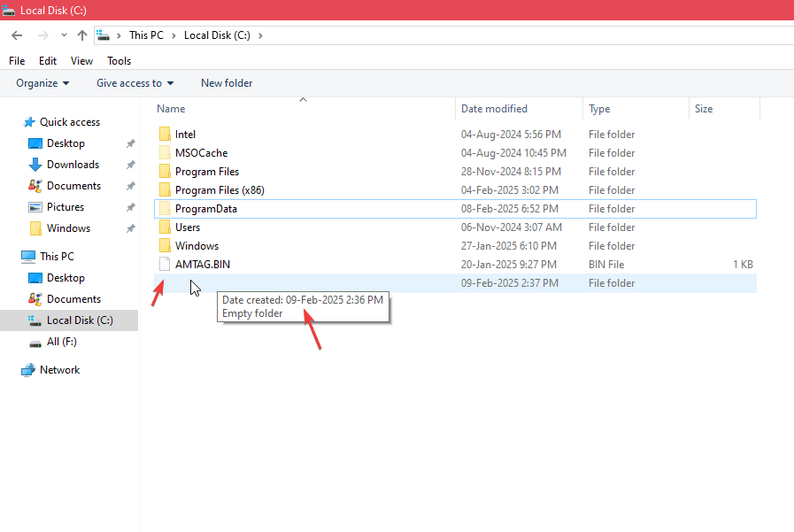794x532 pixels.
Task: Click Pictures in Quick access
Action: click(65, 207)
